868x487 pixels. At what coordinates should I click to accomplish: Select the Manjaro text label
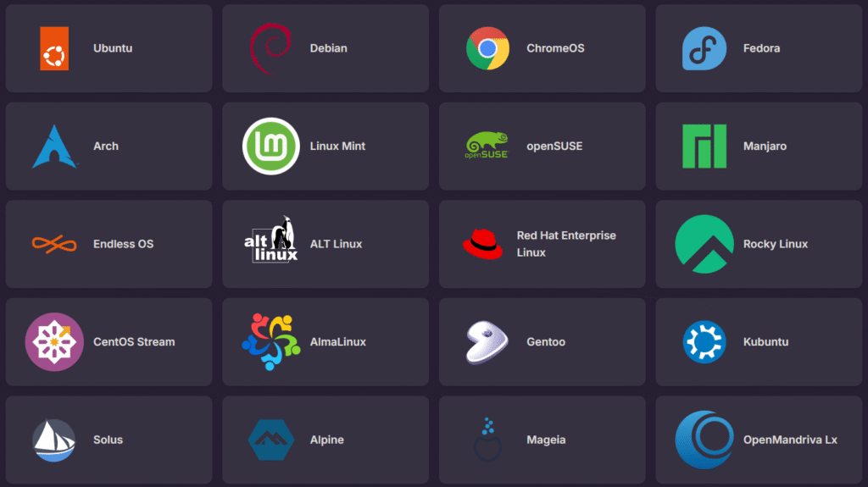[765, 146]
